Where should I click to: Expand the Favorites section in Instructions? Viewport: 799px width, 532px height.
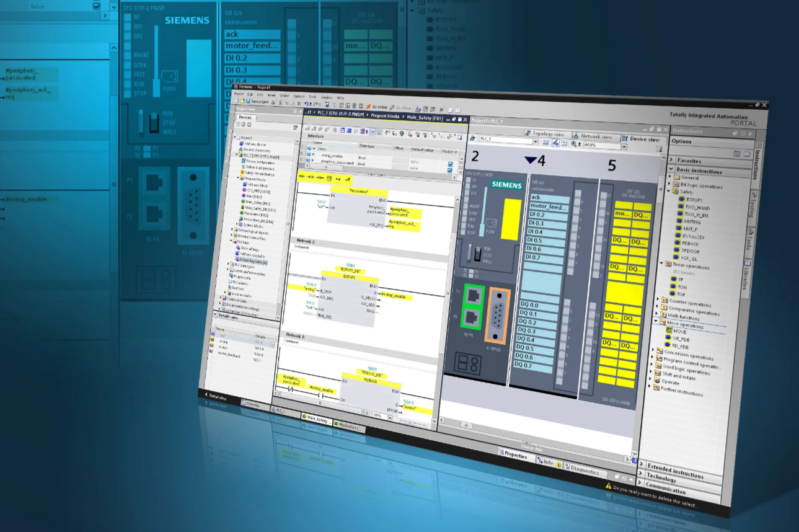671,159
